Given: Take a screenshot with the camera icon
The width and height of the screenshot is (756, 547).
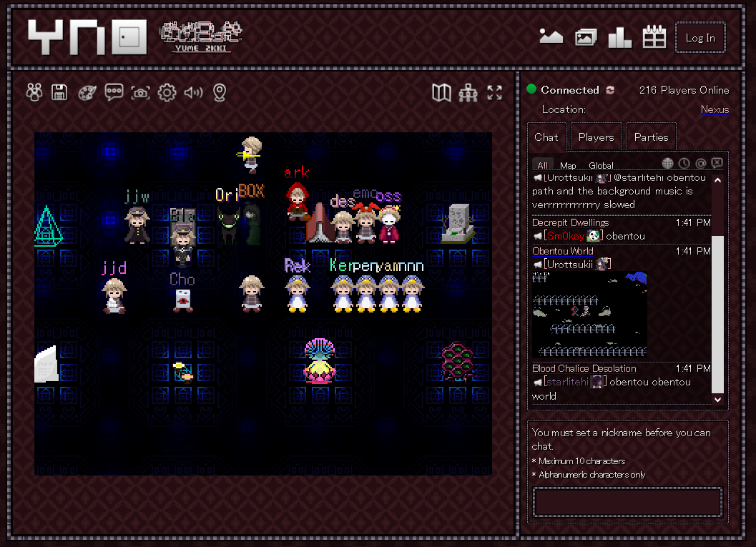Looking at the screenshot, I should point(140,92).
